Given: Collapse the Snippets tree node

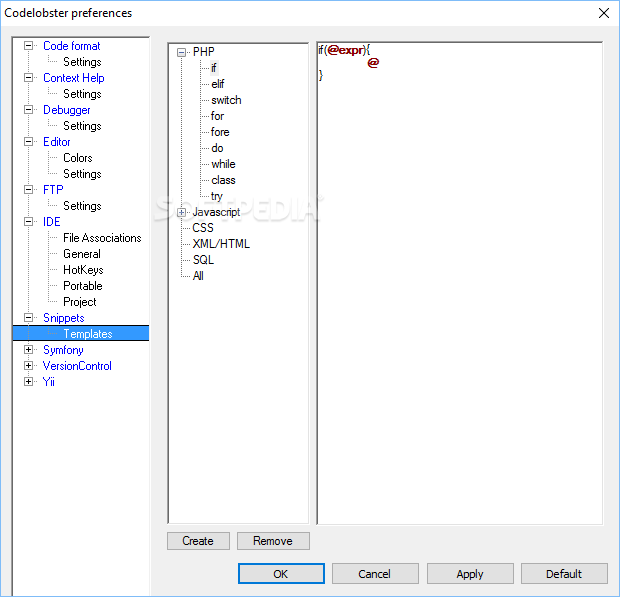Looking at the screenshot, I should pyautogui.click(x=28, y=318).
